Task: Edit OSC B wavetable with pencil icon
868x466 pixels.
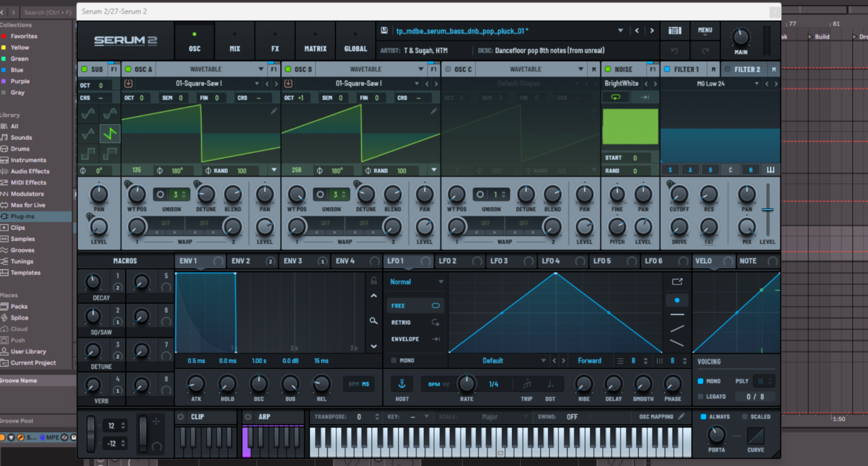Action: point(433,111)
